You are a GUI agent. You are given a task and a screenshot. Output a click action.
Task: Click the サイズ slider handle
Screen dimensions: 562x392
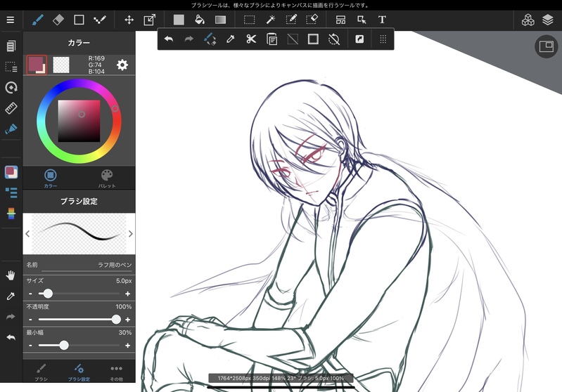pyautogui.click(x=48, y=294)
